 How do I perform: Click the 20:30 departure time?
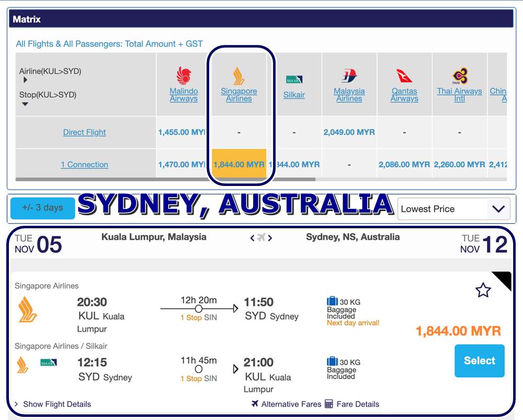(92, 302)
